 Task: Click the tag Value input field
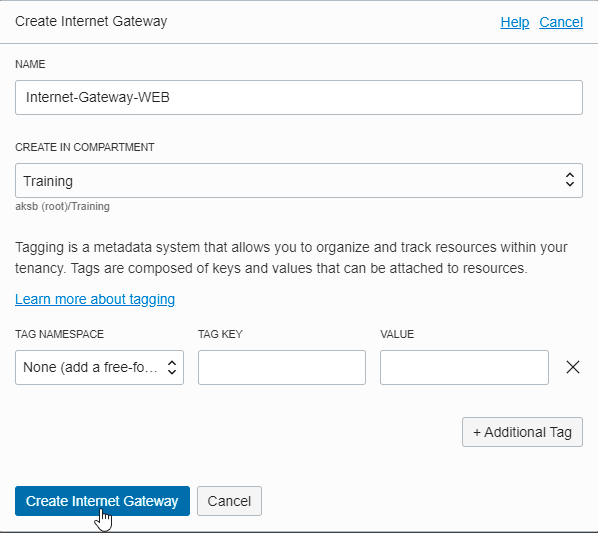point(464,367)
